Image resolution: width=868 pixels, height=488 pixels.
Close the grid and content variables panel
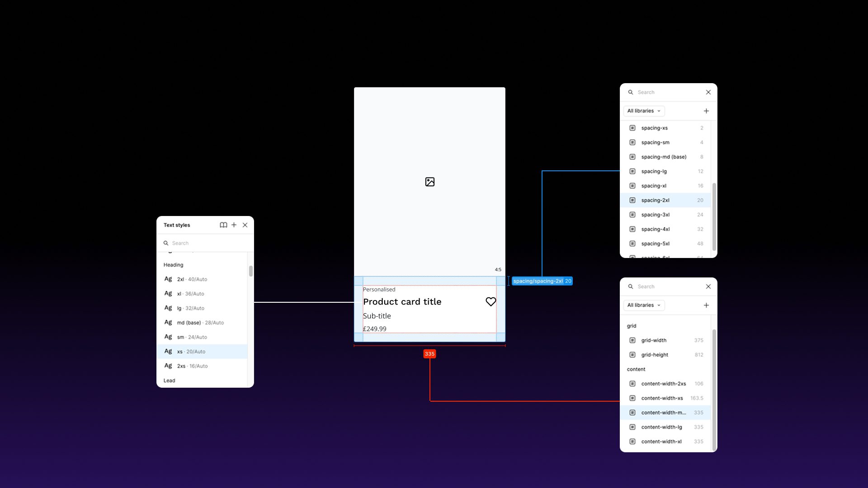click(x=708, y=286)
